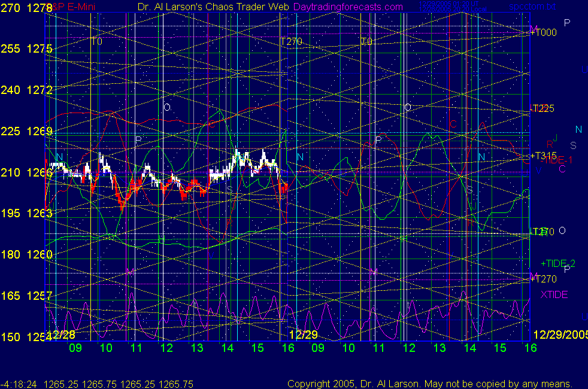Screen dimensions: 588x389
Task: Click the "+T270" level label
Action: (543, 279)
